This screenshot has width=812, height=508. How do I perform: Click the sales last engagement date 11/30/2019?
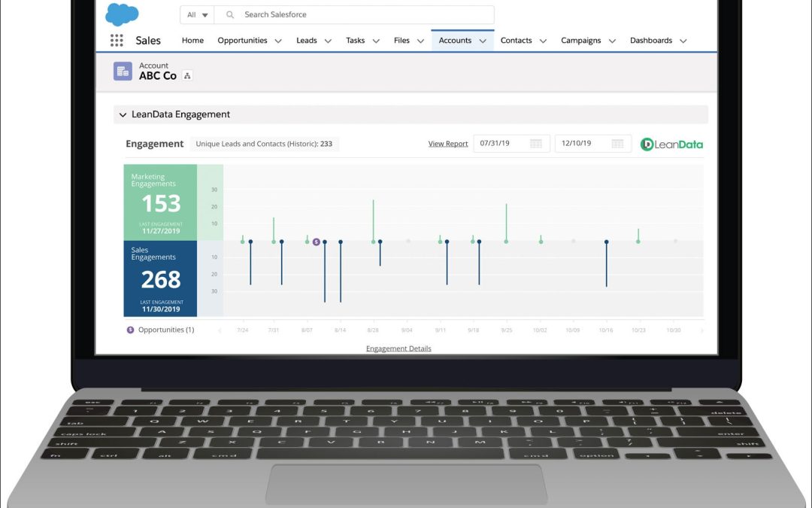(161, 309)
